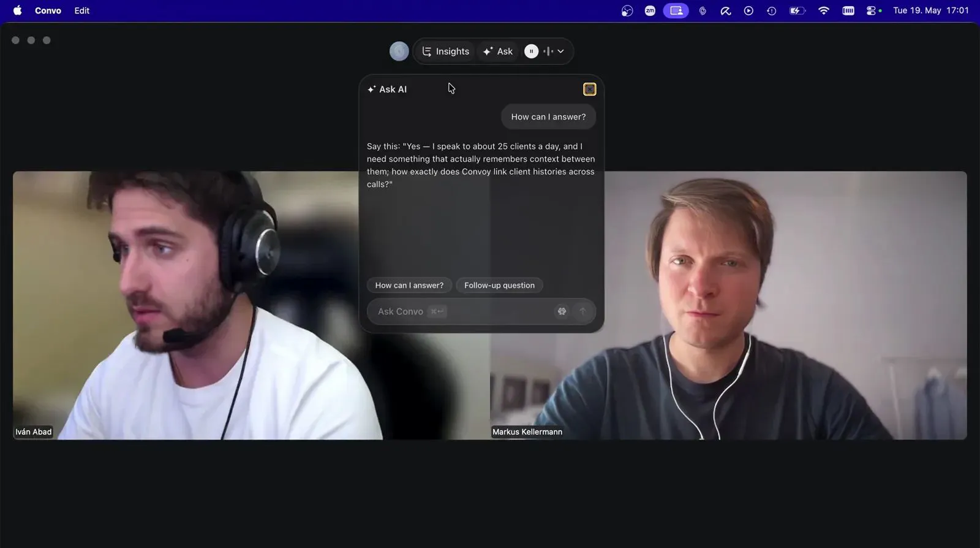Click the battery charging status icon
The image size is (980, 548).
click(x=797, y=10)
